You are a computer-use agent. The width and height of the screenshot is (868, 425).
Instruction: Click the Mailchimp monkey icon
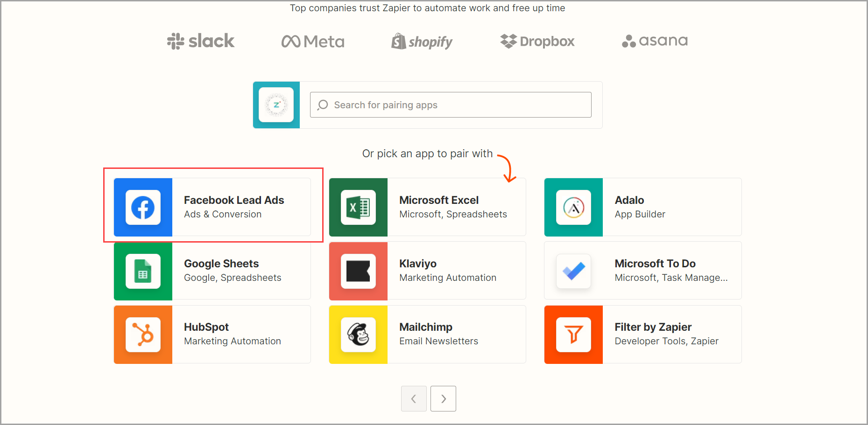[358, 334]
